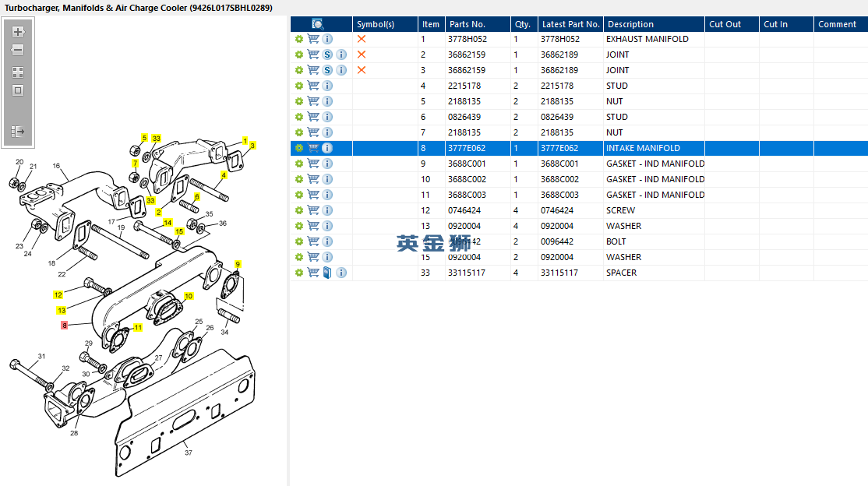Screen dimensions: 868x486
Task: Sort by the Description column header
Action: pyautogui.click(x=654, y=24)
